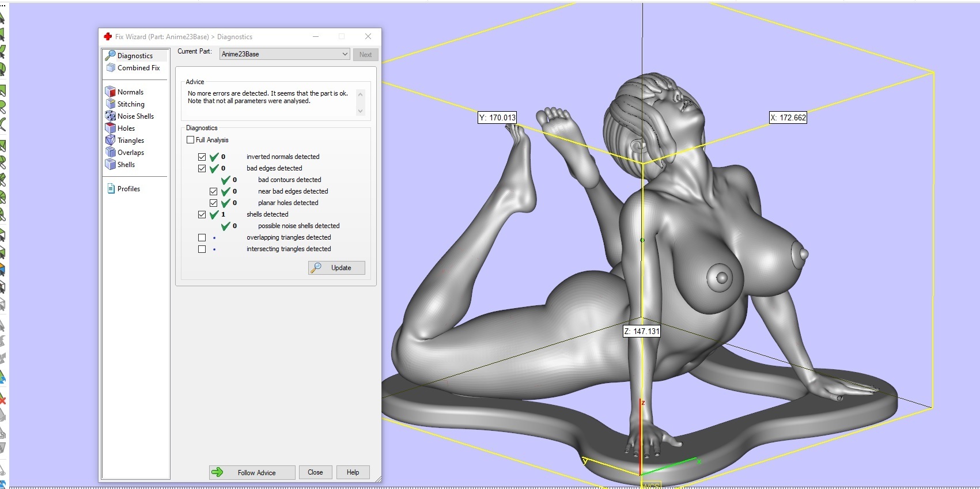Enable the Full Analysis checkbox
The height and width of the screenshot is (489, 980).
click(x=191, y=140)
